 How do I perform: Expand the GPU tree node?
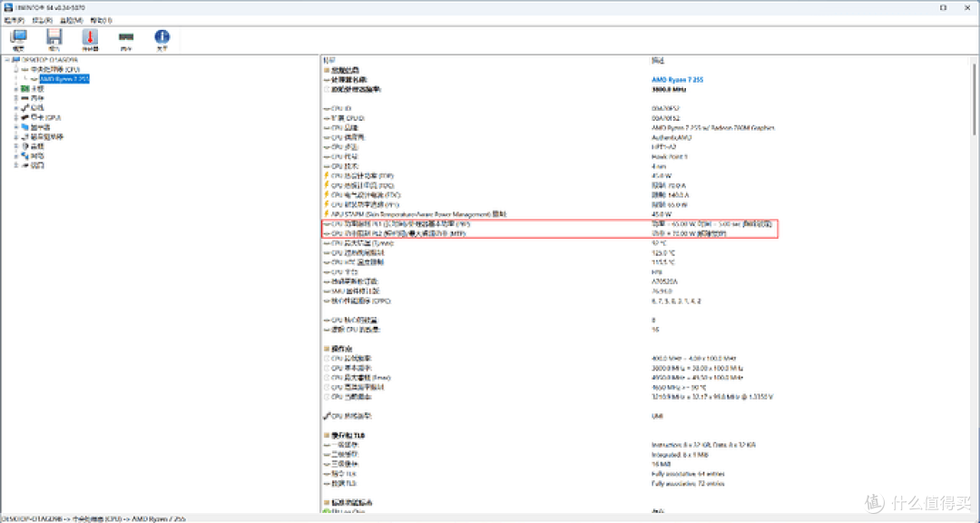16,118
